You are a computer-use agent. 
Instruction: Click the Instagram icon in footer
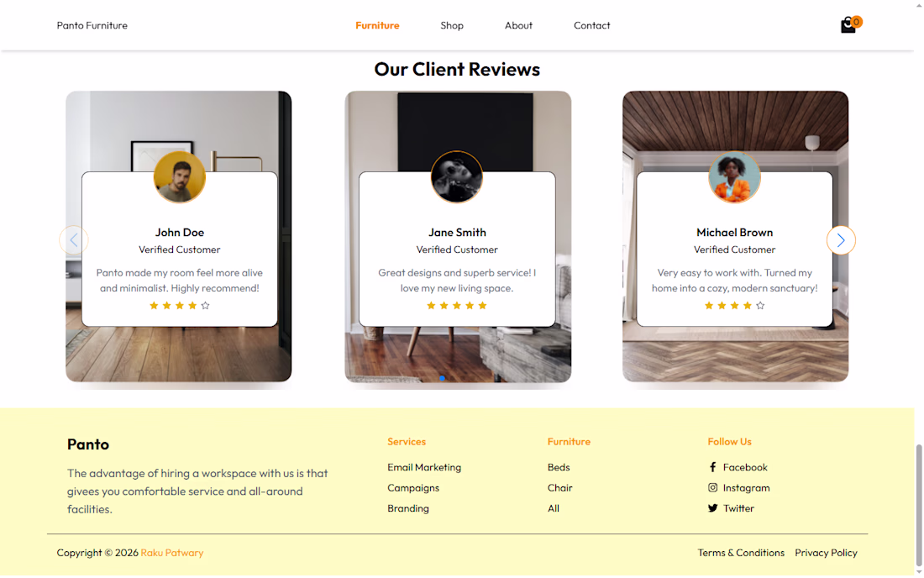pyautogui.click(x=712, y=488)
